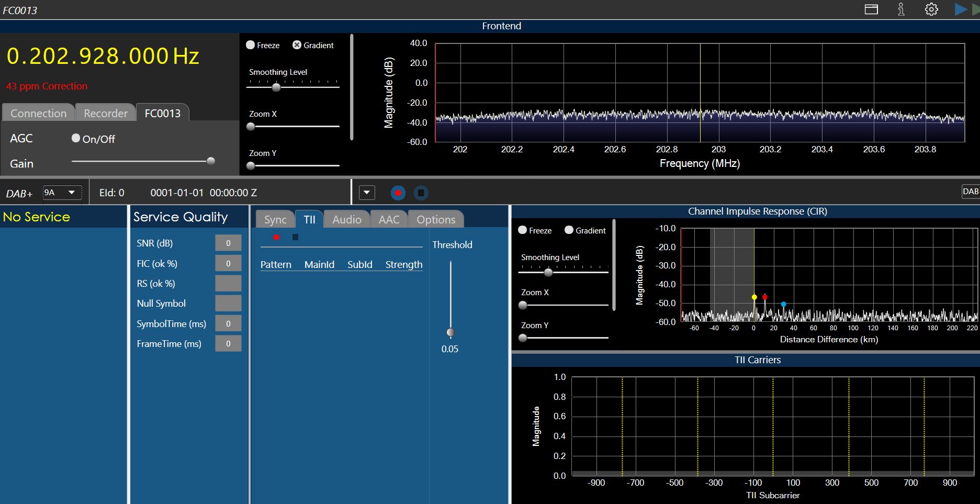Click the blue play button in the title bar
980x504 pixels.
(x=960, y=9)
